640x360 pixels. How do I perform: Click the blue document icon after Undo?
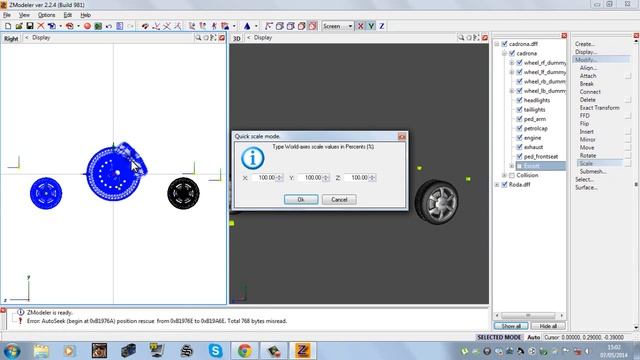pos(120,26)
